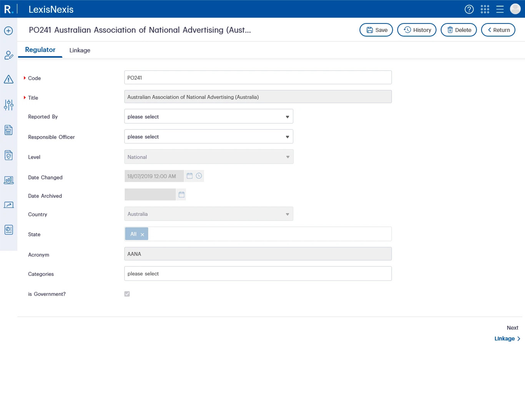Click the History button
Viewport: 525px width, 420px height.
(417, 30)
